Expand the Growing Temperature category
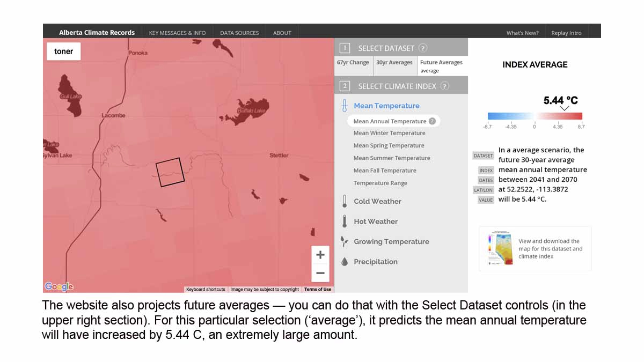This screenshot has width=644, height=362. 391,242
